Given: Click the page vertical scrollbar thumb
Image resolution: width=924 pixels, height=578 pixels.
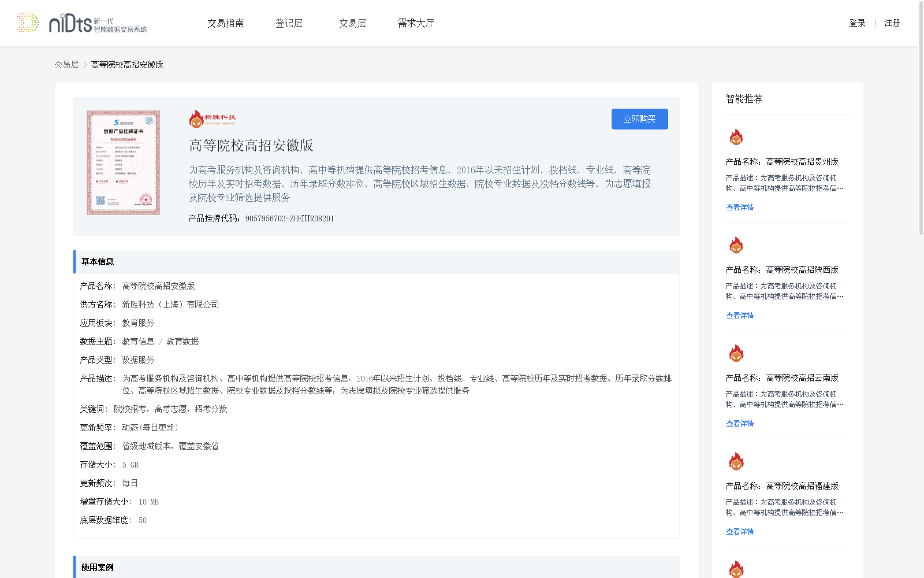Looking at the screenshot, I should (x=921, y=118).
